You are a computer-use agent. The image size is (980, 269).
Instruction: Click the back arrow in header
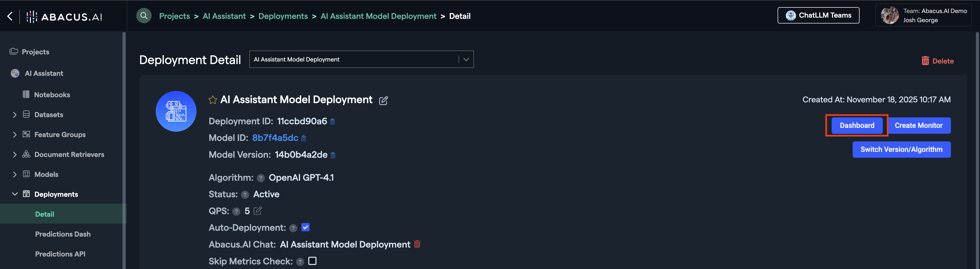pyautogui.click(x=10, y=16)
